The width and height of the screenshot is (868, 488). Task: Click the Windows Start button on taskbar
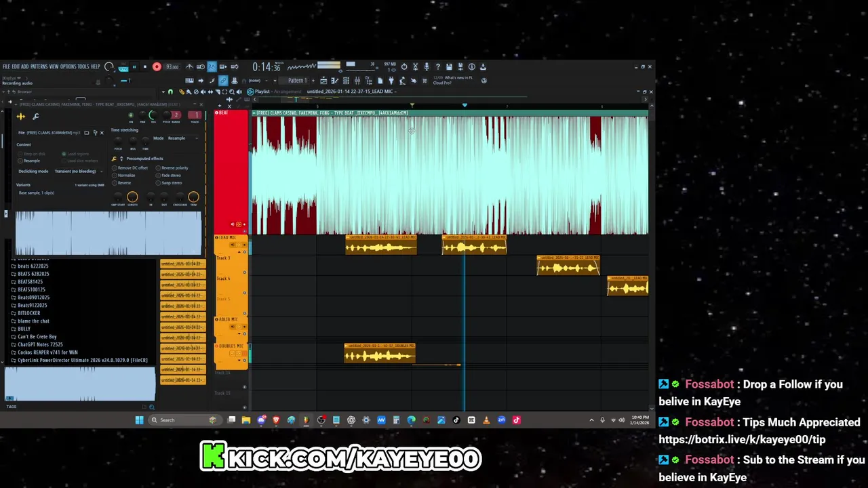pos(139,420)
